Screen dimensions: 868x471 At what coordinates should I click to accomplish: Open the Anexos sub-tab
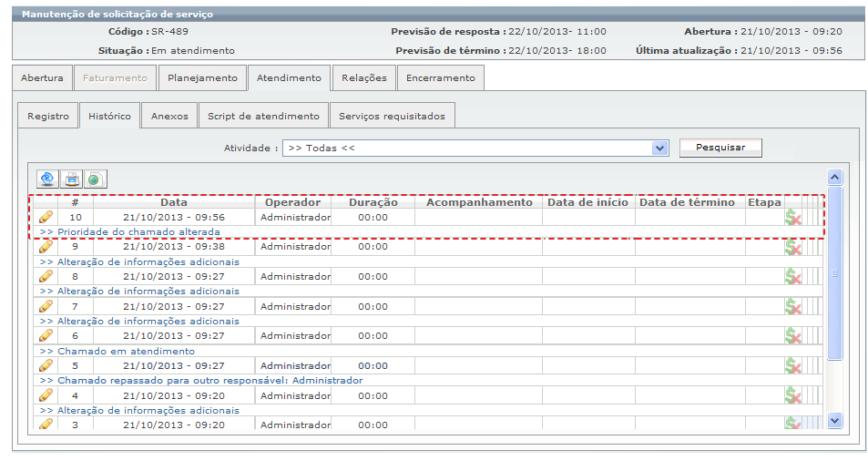click(x=169, y=117)
